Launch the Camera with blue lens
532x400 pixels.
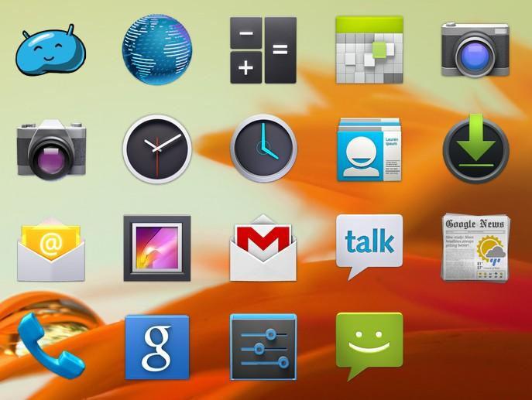475,50
